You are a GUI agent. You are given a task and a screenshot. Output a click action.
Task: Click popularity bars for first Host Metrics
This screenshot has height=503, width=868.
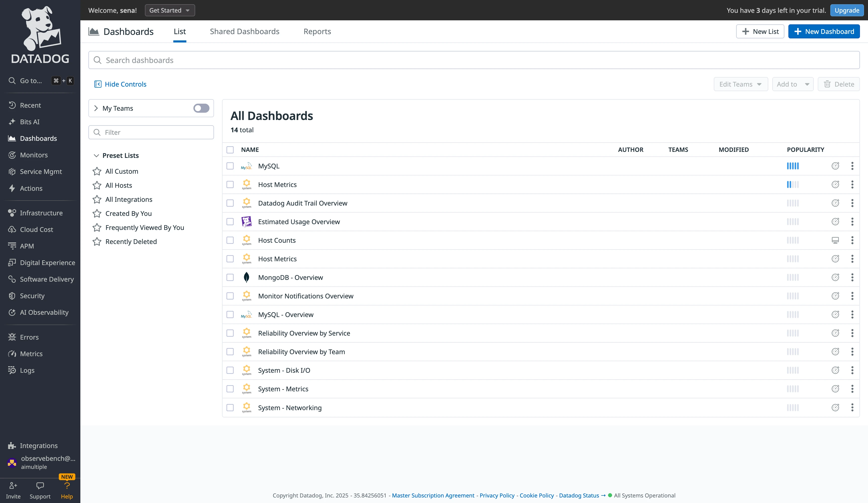[x=793, y=184]
